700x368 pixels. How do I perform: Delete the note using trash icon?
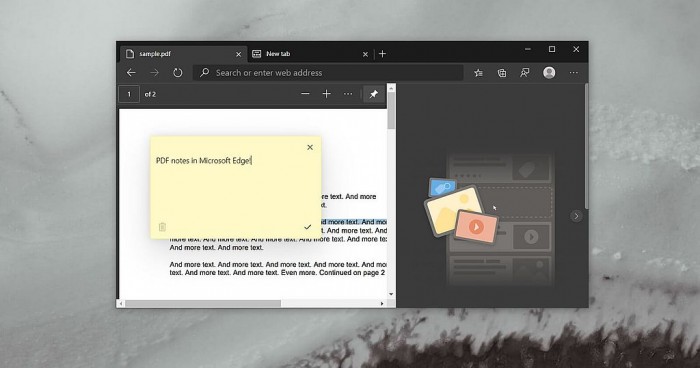coord(162,227)
